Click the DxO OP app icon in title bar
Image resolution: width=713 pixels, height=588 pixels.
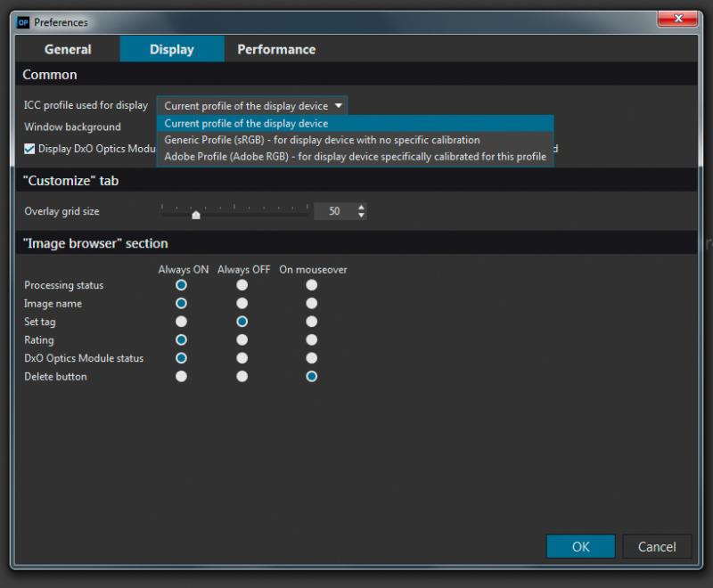coord(23,22)
